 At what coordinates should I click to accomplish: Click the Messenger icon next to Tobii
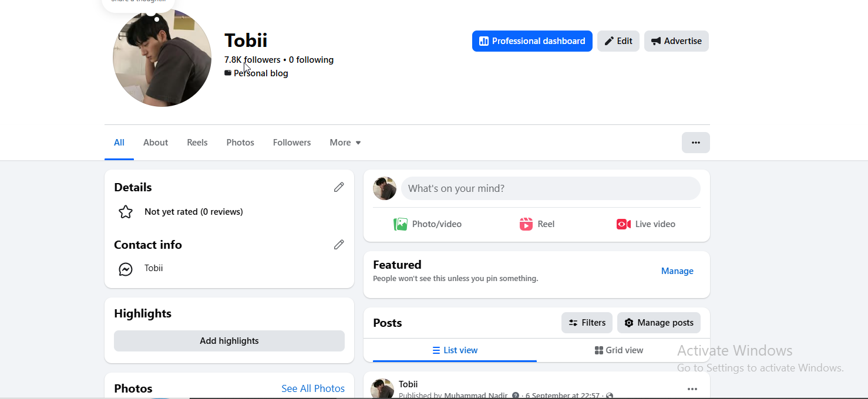coord(126,269)
